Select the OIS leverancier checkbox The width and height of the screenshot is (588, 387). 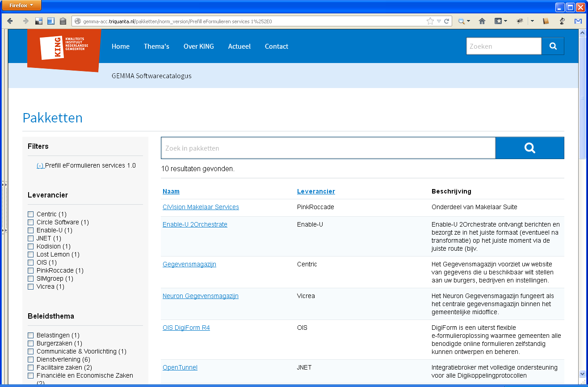tap(31, 263)
